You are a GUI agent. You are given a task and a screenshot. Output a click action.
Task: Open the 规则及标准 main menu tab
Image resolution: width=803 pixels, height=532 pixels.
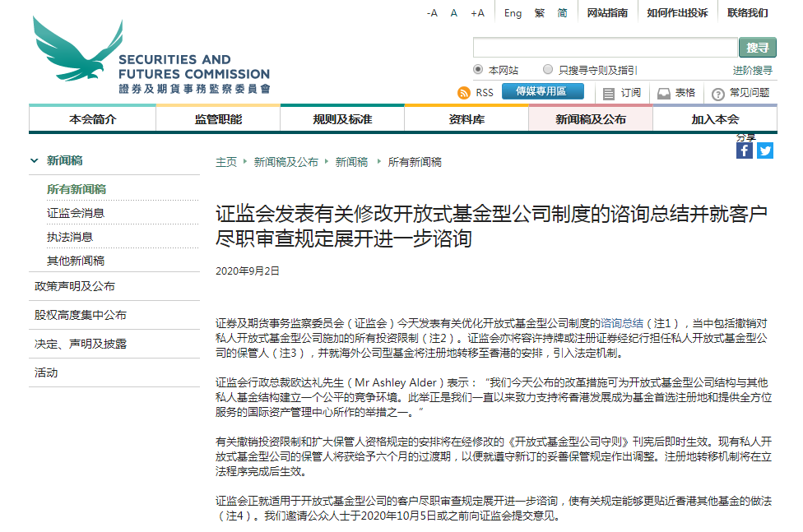pyautogui.click(x=342, y=119)
